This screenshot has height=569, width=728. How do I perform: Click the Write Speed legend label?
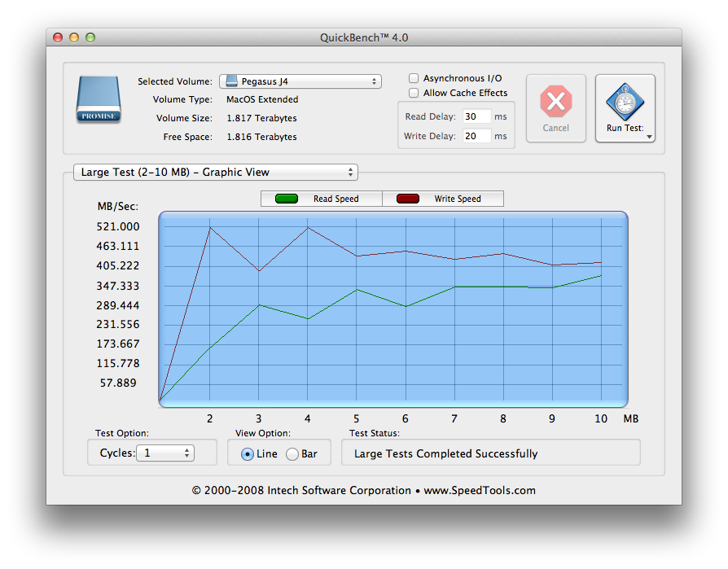point(458,199)
